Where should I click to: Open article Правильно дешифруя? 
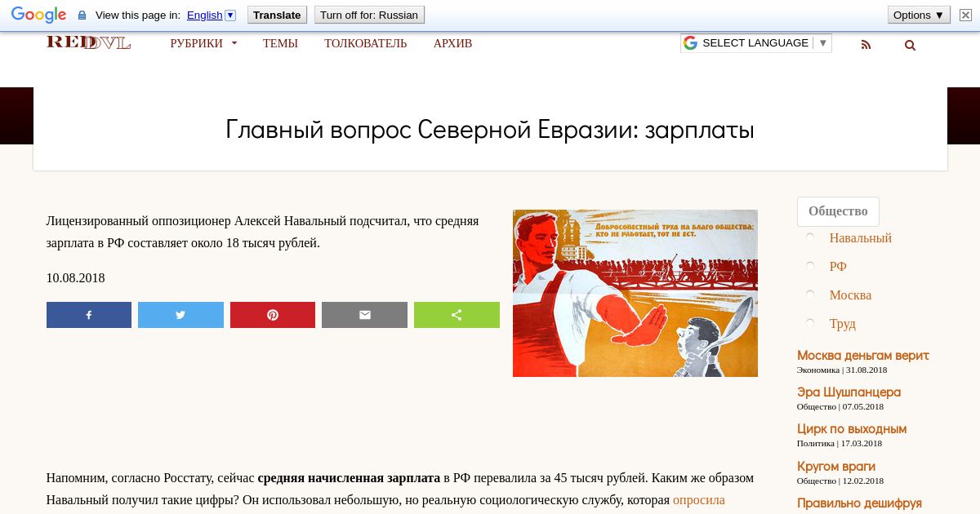point(859,503)
